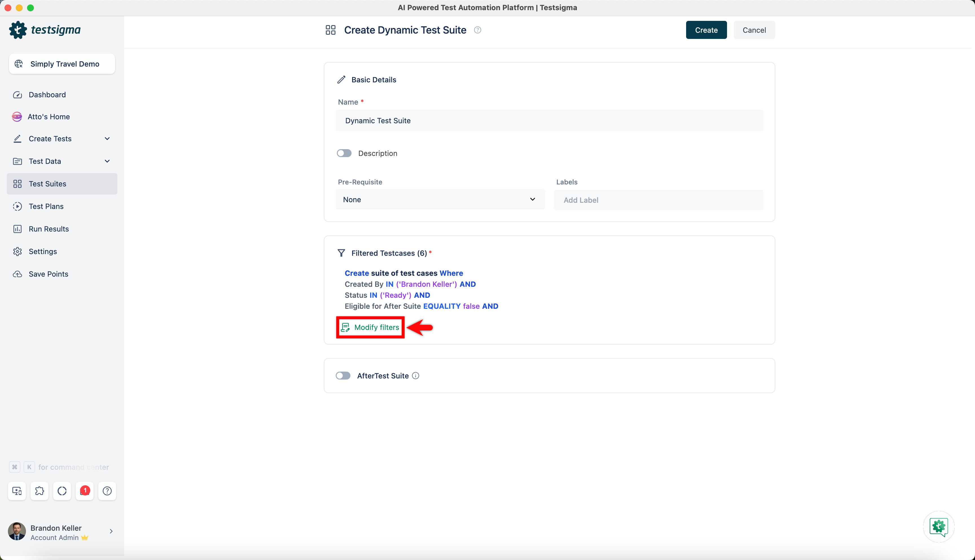The height and width of the screenshot is (560, 975).
Task: Click the AfterTest Suite info icon
Action: point(416,376)
